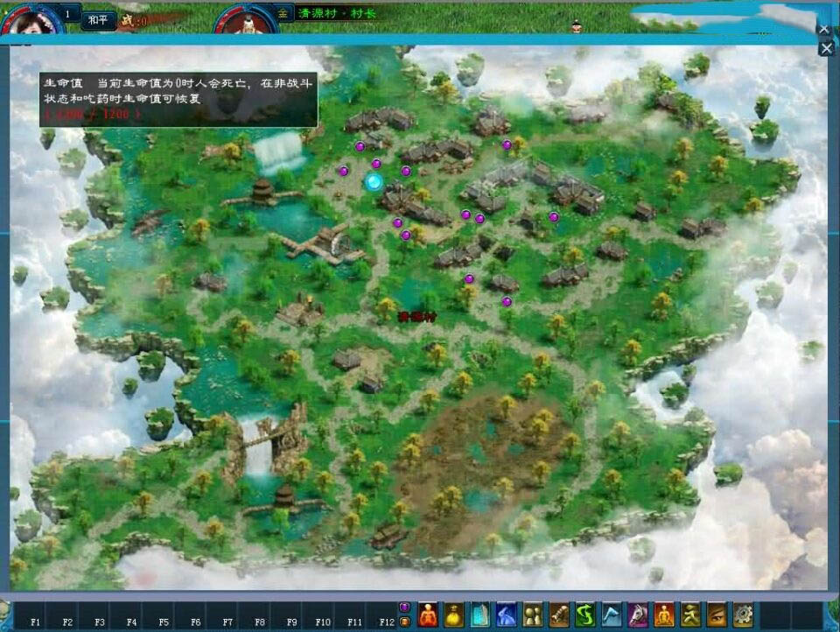Click the small purple orb beside F12
Screen dimensions: 840x632
405,607
